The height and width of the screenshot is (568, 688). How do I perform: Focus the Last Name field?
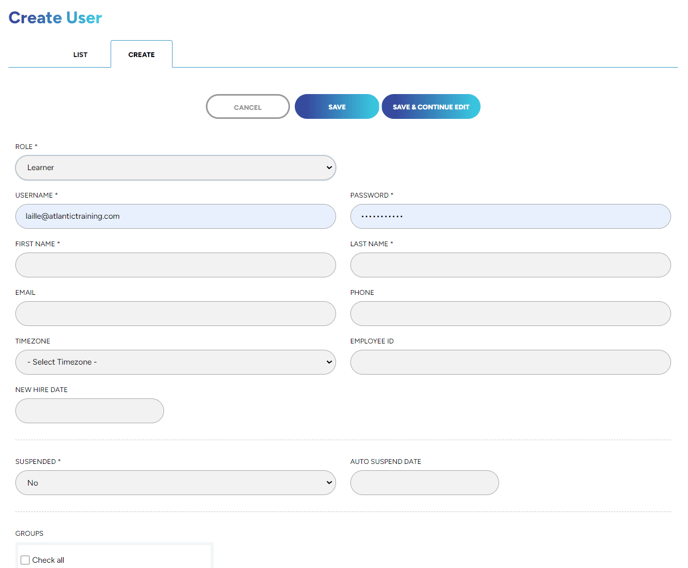tap(510, 265)
